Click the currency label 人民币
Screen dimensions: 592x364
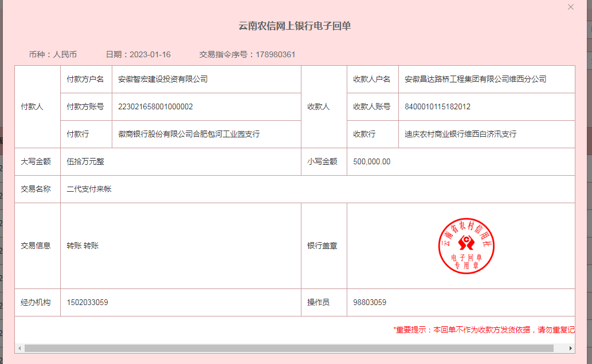point(65,54)
